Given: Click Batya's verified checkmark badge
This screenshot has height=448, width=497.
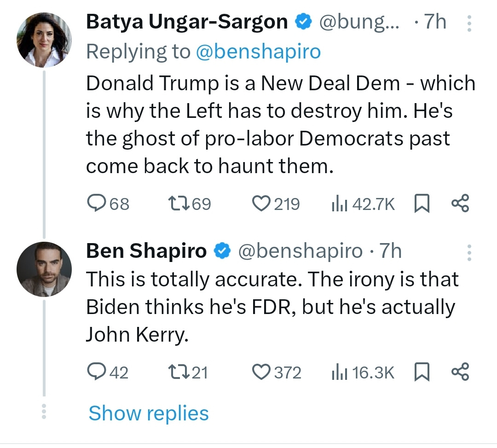Looking at the screenshot, I should [303, 21].
